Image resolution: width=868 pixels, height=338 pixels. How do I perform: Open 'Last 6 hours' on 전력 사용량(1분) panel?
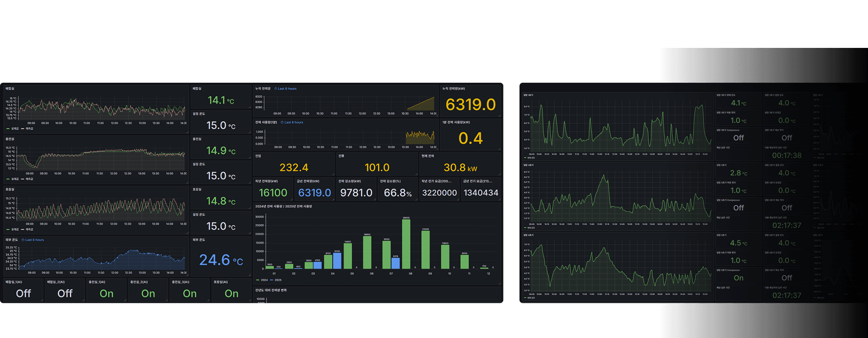(x=294, y=122)
